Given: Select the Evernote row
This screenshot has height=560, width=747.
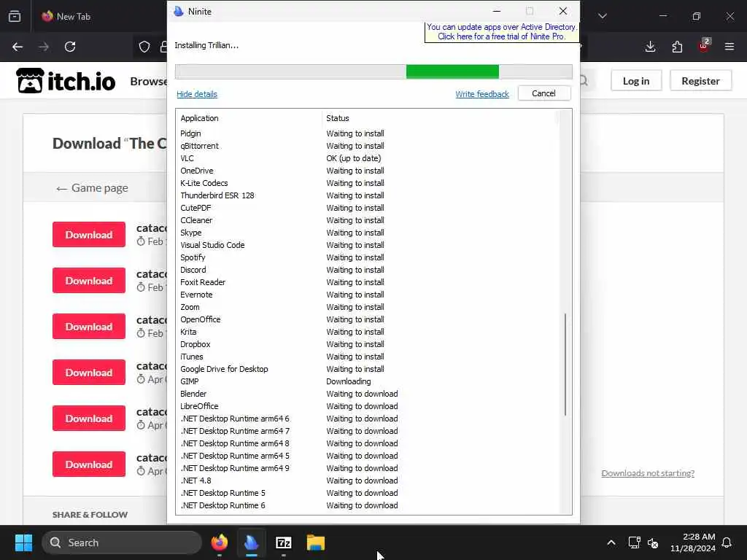Looking at the screenshot, I should [x=368, y=295].
